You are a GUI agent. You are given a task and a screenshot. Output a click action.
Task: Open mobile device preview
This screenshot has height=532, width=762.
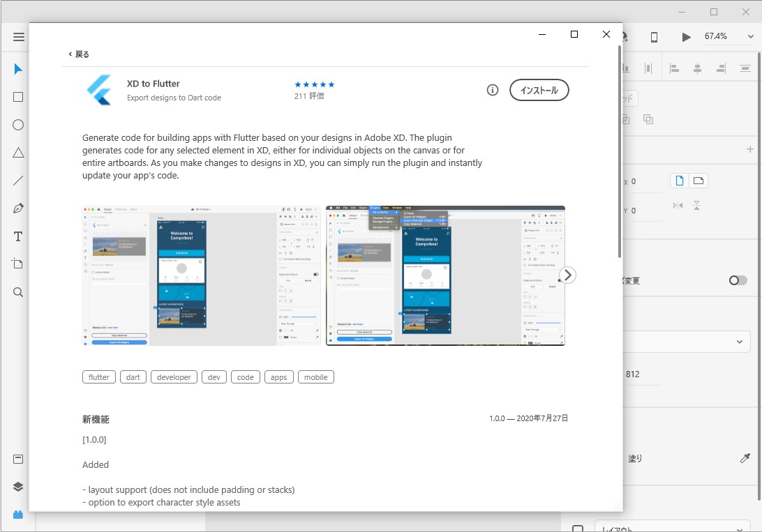pos(654,36)
